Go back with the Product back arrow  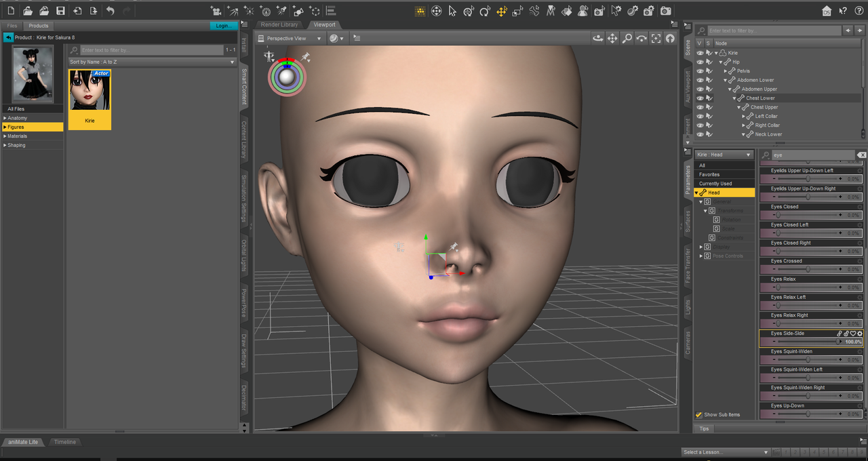[8, 37]
